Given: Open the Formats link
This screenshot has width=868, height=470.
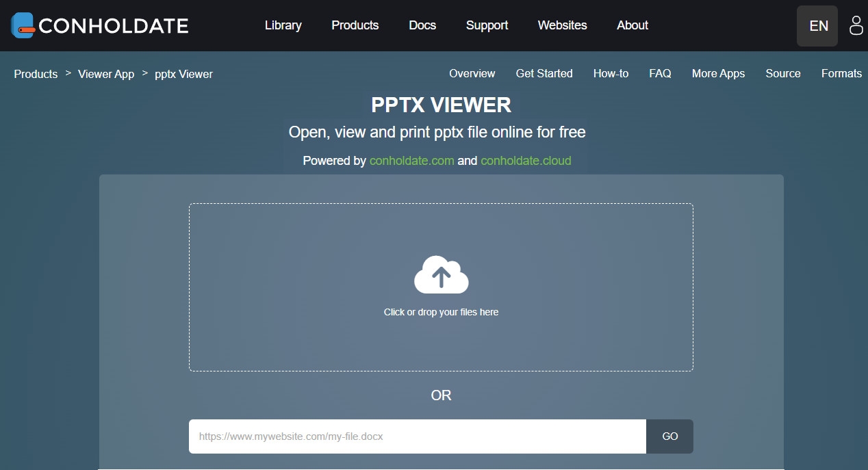Looking at the screenshot, I should [x=841, y=73].
